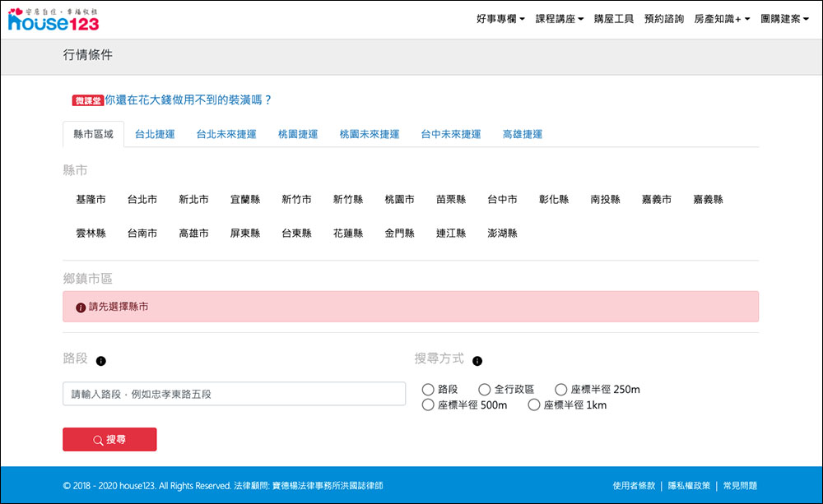823x504 pixels.
Task: Open the 高雄捷運 tab
Action: [523, 134]
